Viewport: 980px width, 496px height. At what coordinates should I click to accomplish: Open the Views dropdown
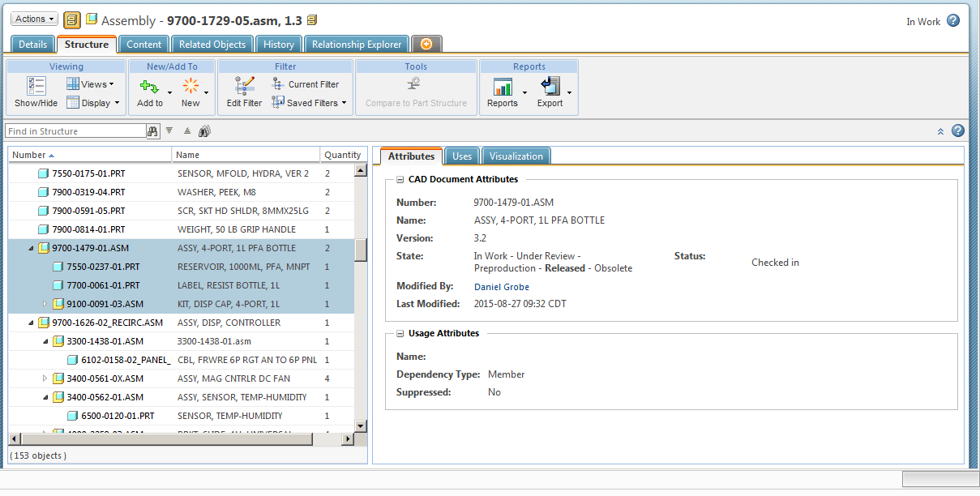(x=90, y=84)
